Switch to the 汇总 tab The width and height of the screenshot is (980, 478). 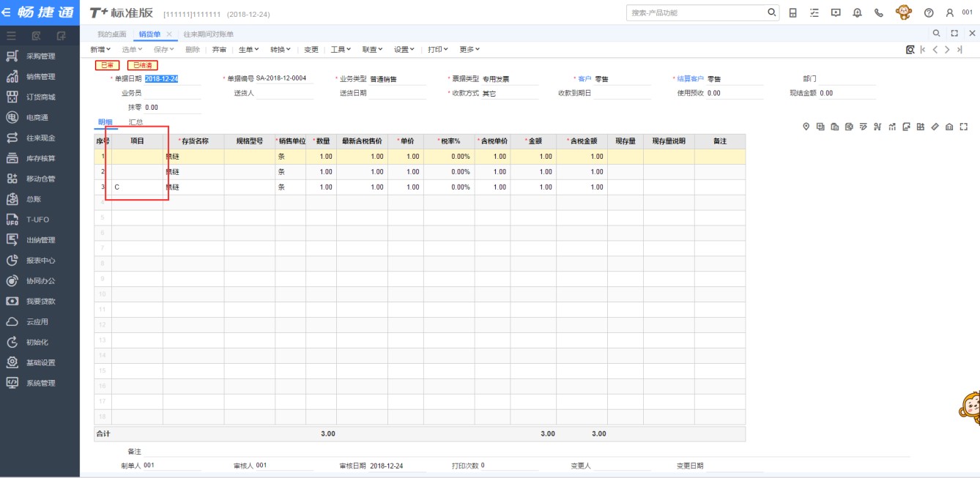136,122
